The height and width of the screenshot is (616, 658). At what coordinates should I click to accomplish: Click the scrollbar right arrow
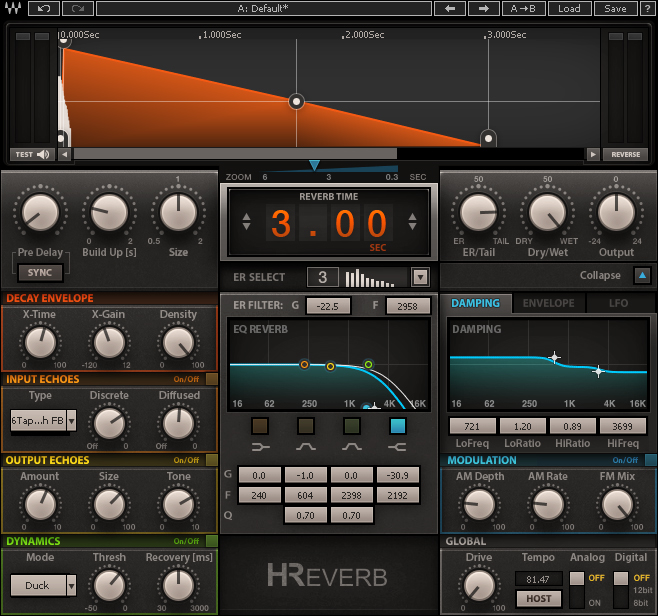(593, 154)
